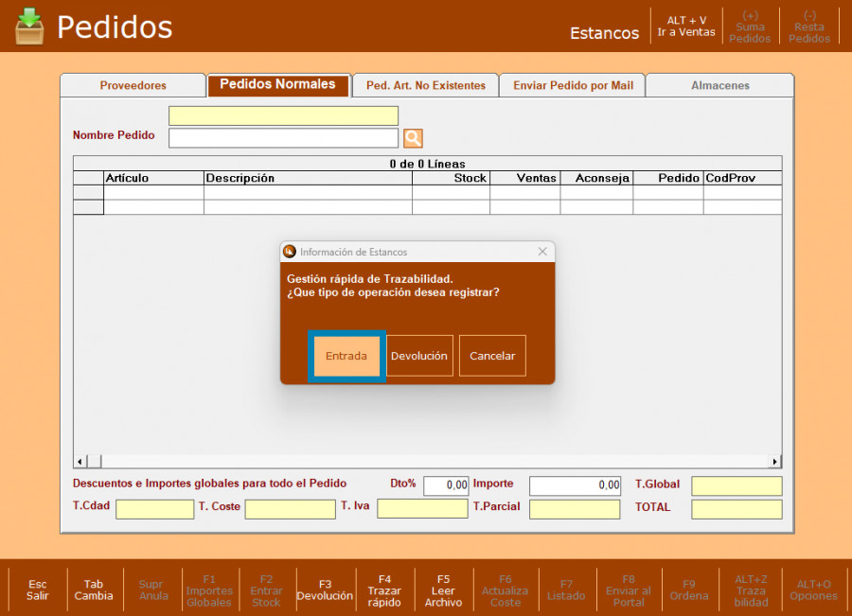This screenshot has width=852, height=616.
Task: Open the Proveedores tab
Action: tap(133, 85)
